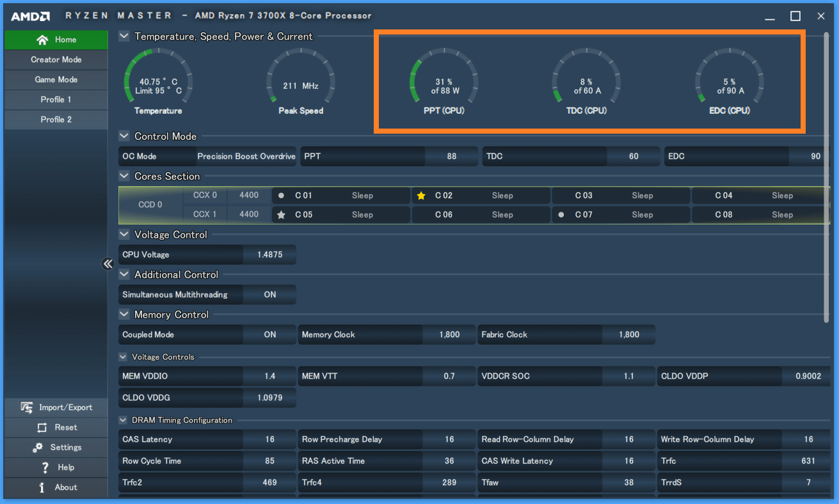Click the About info icon
The image size is (839, 504).
click(x=42, y=487)
